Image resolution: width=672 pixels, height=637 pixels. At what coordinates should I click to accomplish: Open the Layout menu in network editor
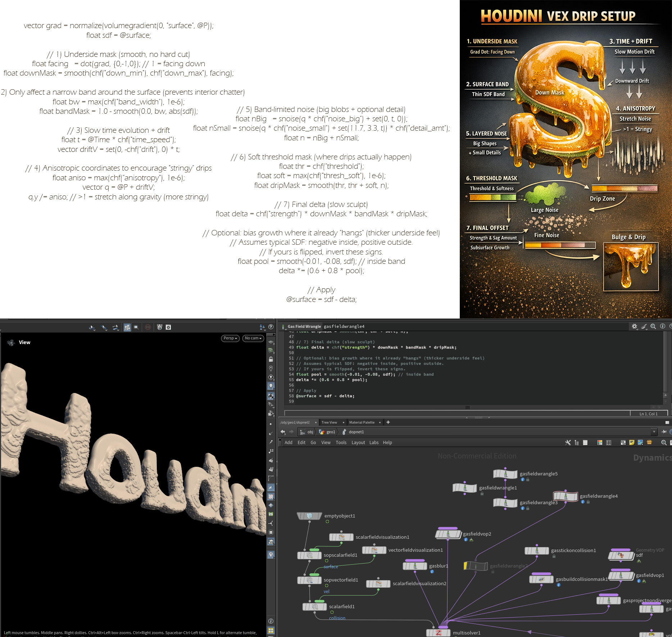(x=358, y=443)
